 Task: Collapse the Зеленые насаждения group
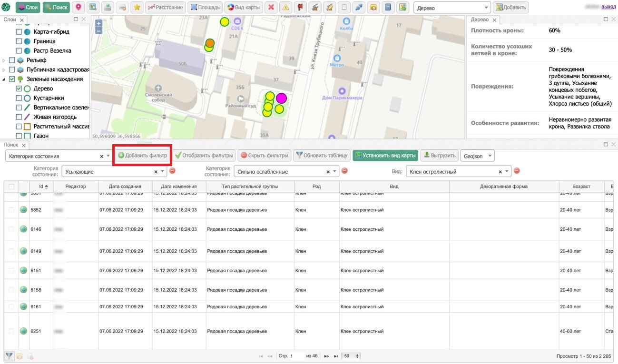click(x=4, y=79)
